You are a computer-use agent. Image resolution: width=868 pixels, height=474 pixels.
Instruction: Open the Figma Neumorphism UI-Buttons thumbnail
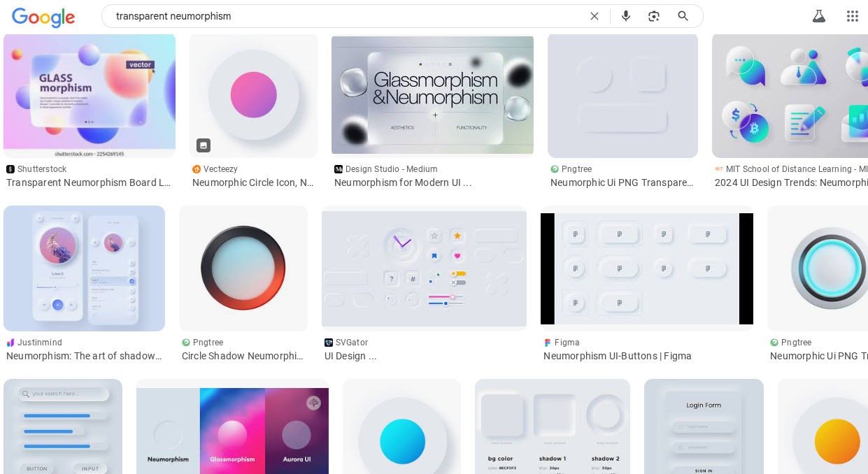click(647, 268)
